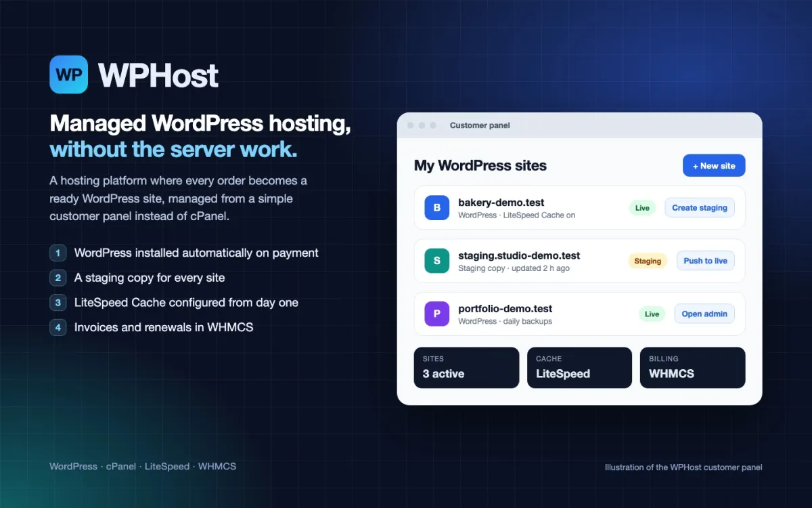Click the Live badge on bakery-demo.test

click(x=642, y=208)
